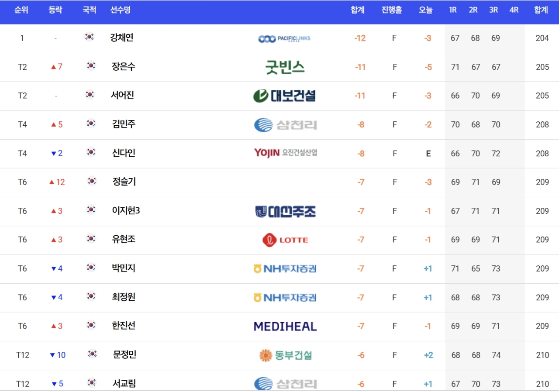Click the MEDIHEAL sponsor logo

pyautogui.click(x=285, y=326)
